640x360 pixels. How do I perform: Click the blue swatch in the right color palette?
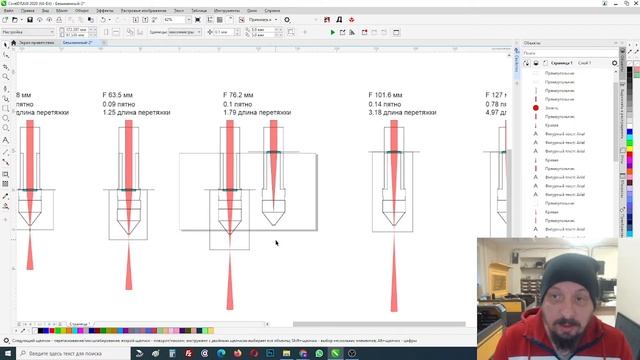click(x=629, y=132)
